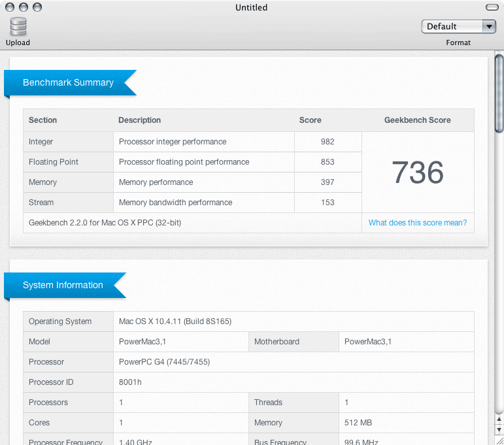Image resolution: width=504 pixels, height=445 pixels.
Task: Click the Upload database icon
Action: [x=18, y=27]
